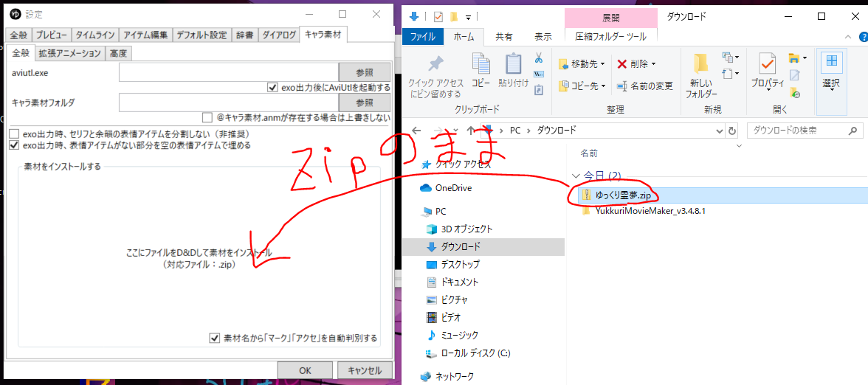
Task: Switch to プレビュー settings tab
Action: point(52,35)
